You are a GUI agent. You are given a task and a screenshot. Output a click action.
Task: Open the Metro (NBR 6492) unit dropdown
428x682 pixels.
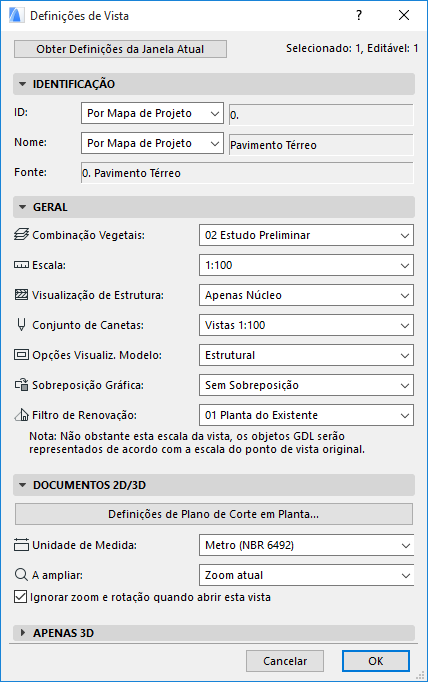(x=306, y=545)
